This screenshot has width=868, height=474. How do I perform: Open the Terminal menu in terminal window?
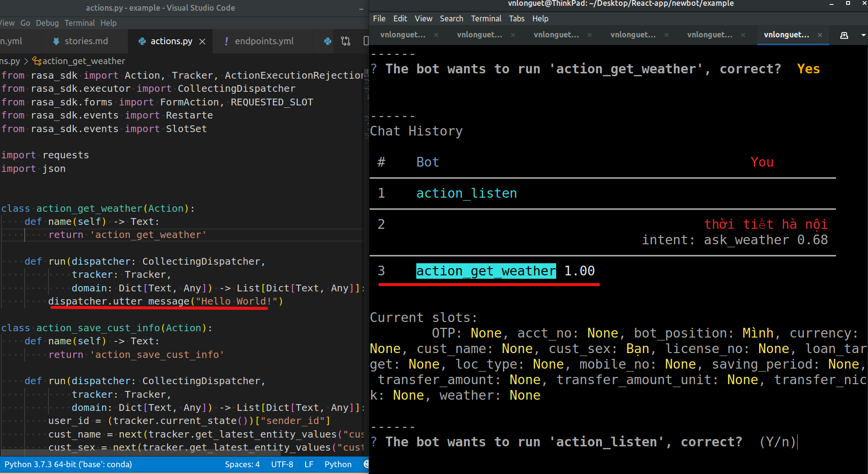point(486,18)
